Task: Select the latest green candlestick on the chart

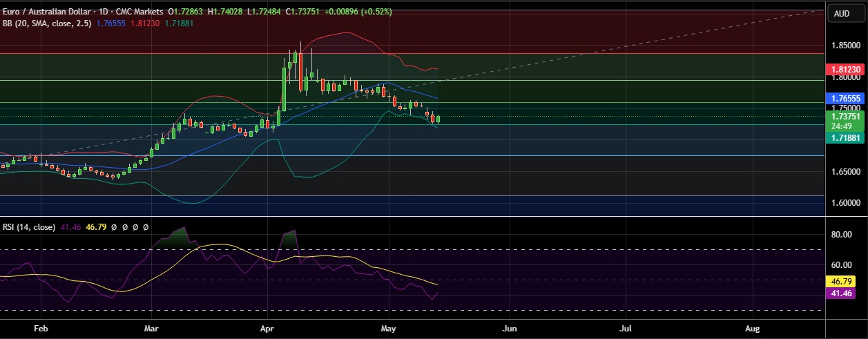Action: [438, 119]
